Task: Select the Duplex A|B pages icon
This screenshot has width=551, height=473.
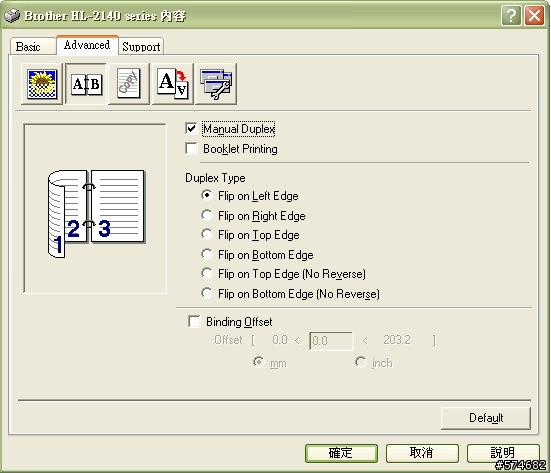Action: [x=86, y=84]
